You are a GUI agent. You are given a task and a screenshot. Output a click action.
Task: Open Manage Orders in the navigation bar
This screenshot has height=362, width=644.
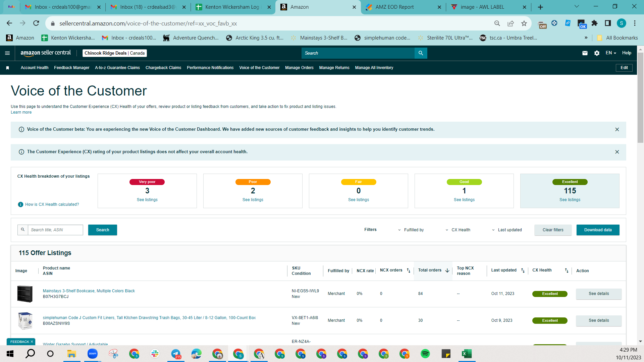click(x=299, y=68)
